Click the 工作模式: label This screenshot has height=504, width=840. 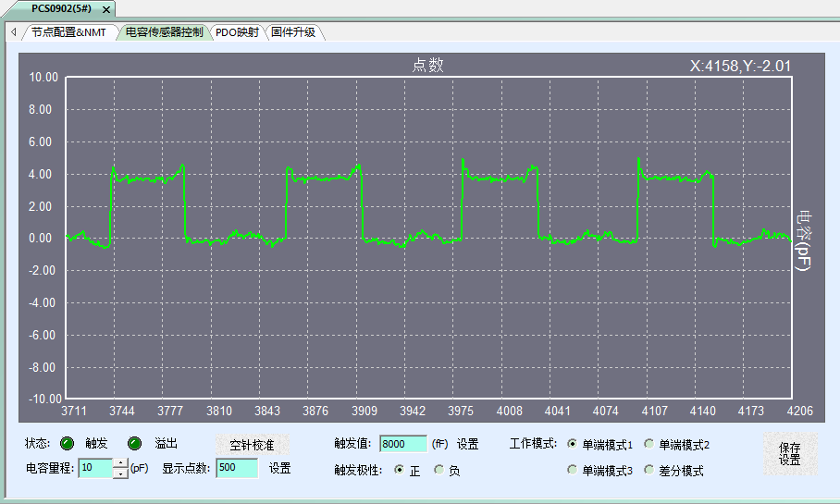(533, 444)
